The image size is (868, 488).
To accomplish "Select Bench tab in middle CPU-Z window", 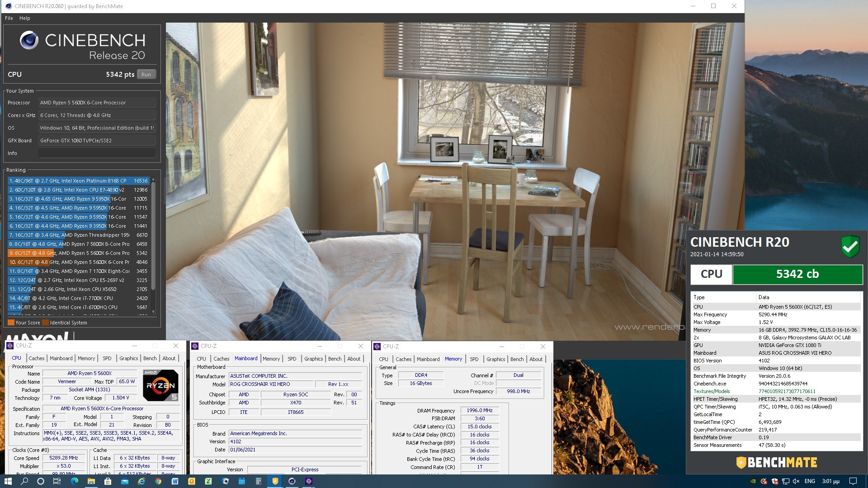I will [335, 359].
